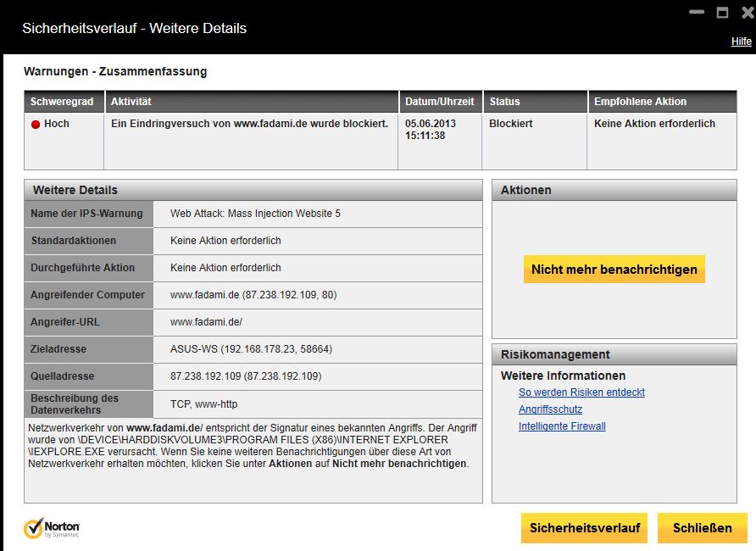Open So werden Risiken entdeckt link

pyautogui.click(x=581, y=392)
